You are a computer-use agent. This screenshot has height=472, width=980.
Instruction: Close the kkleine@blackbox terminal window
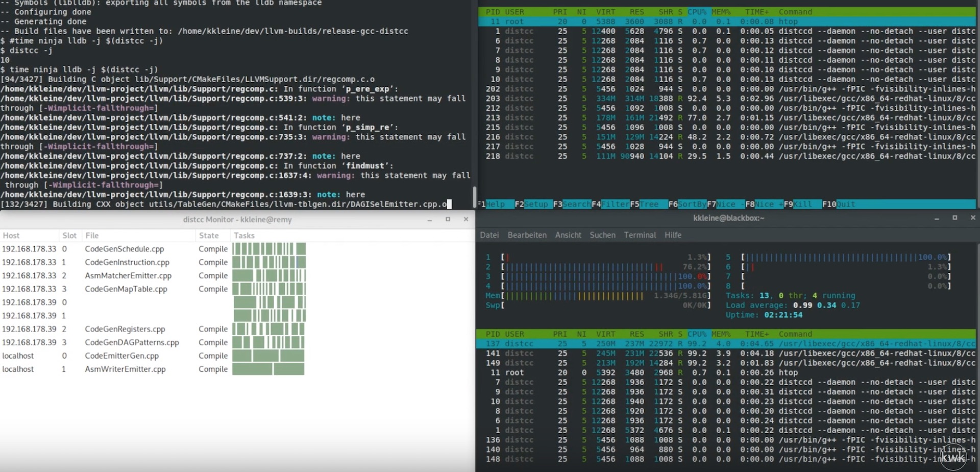(972, 218)
